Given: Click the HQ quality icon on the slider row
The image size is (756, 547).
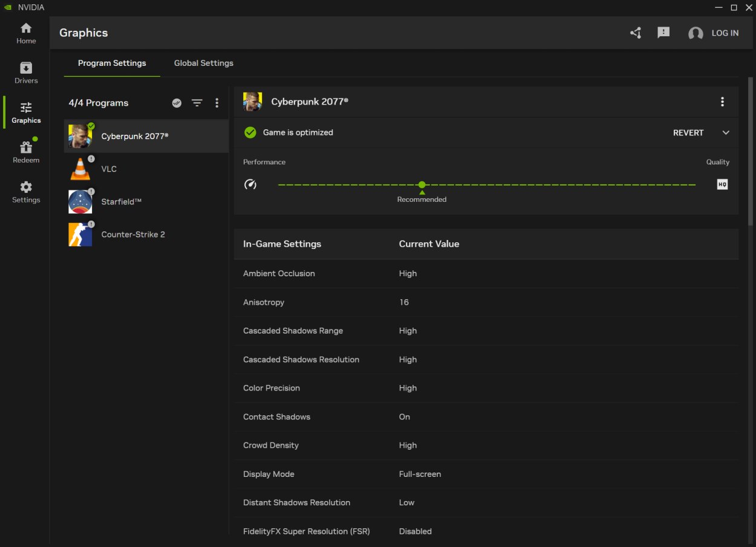Looking at the screenshot, I should pos(722,184).
